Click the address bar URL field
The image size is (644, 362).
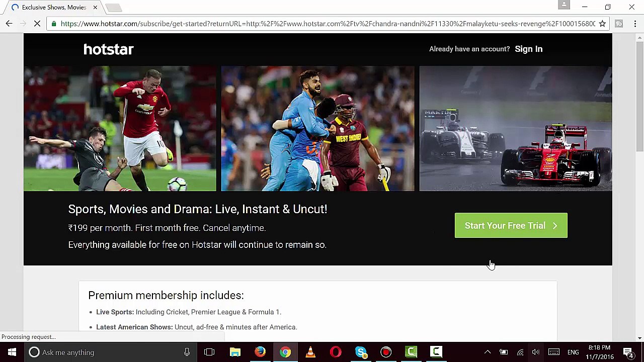[x=328, y=24]
